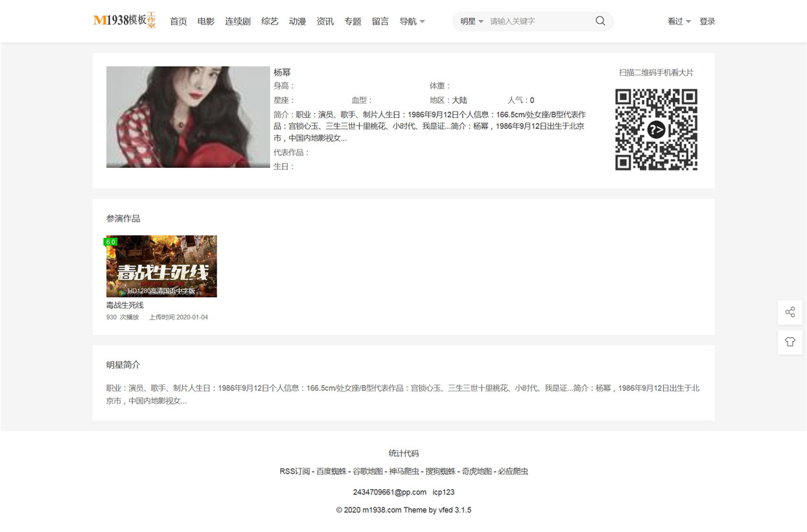The image size is (807, 532).
Task: Click the icp123 footer link
Action: tap(443, 492)
